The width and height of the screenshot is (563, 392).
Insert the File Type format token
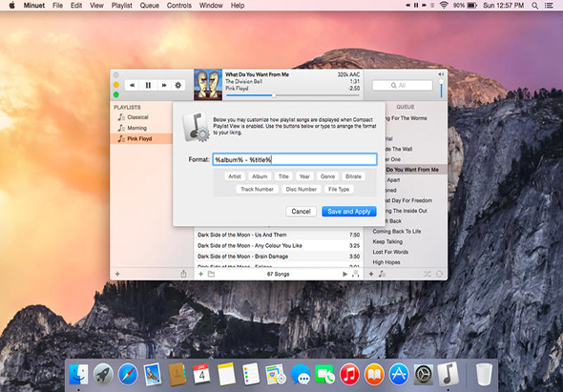(339, 189)
